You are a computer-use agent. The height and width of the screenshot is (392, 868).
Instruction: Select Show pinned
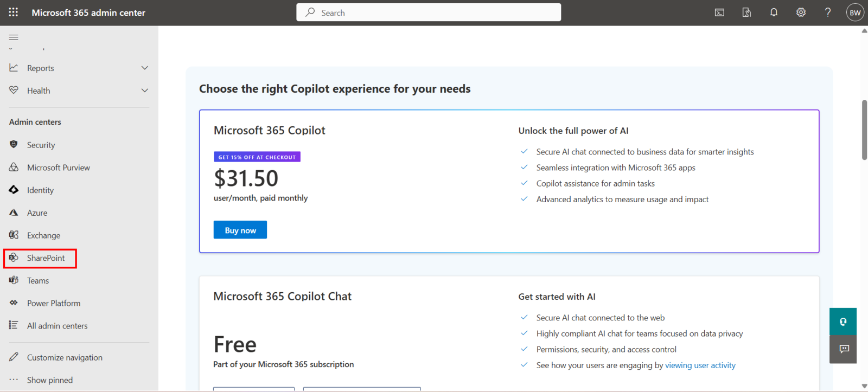pos(50,380)
